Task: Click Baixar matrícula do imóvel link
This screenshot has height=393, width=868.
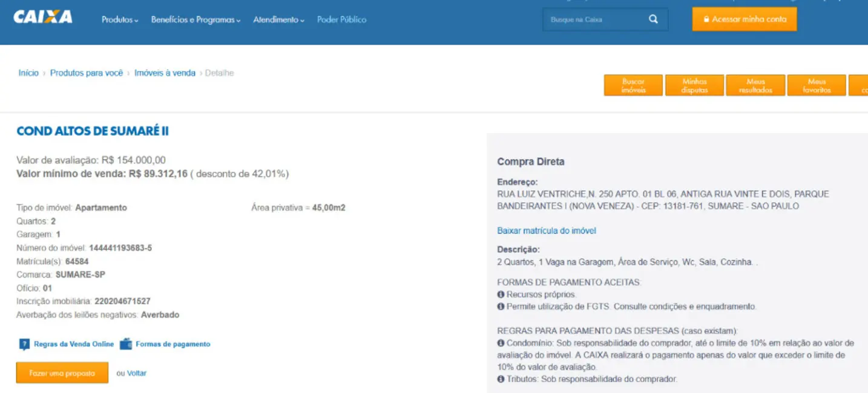Action: pyautogui.click(x=547, y=231)
